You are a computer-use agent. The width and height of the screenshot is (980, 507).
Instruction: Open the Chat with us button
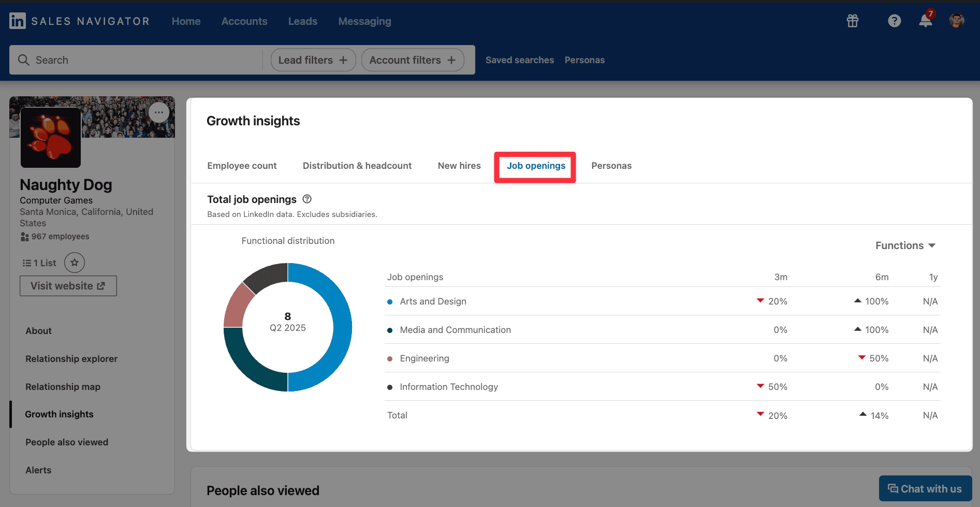click(x=925, y=488)
